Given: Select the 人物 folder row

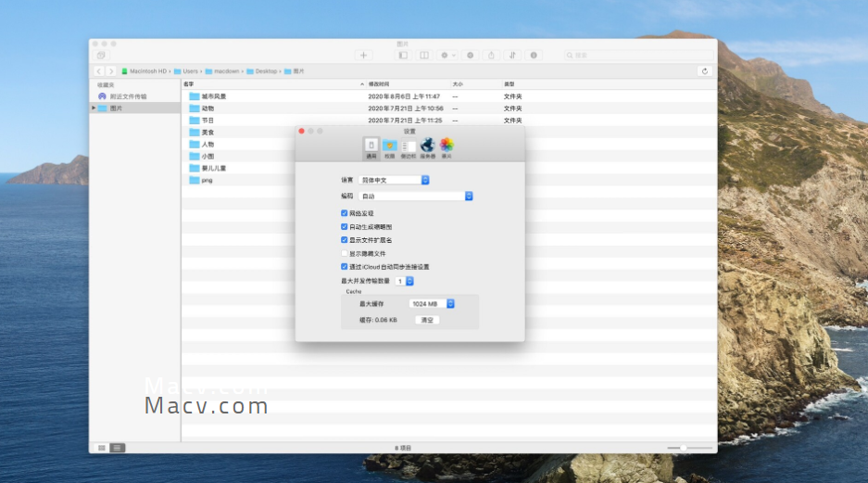Looking at the screenshot, I should [239, 144].
